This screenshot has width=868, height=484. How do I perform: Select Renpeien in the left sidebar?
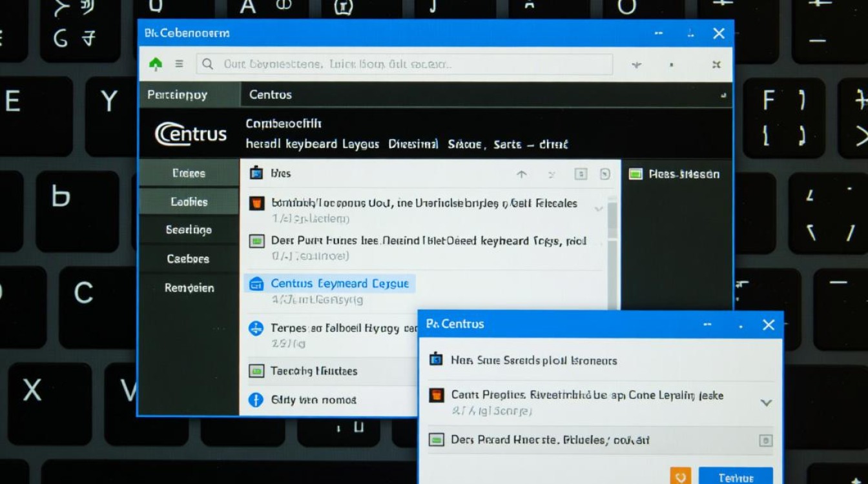pos(189,288)
